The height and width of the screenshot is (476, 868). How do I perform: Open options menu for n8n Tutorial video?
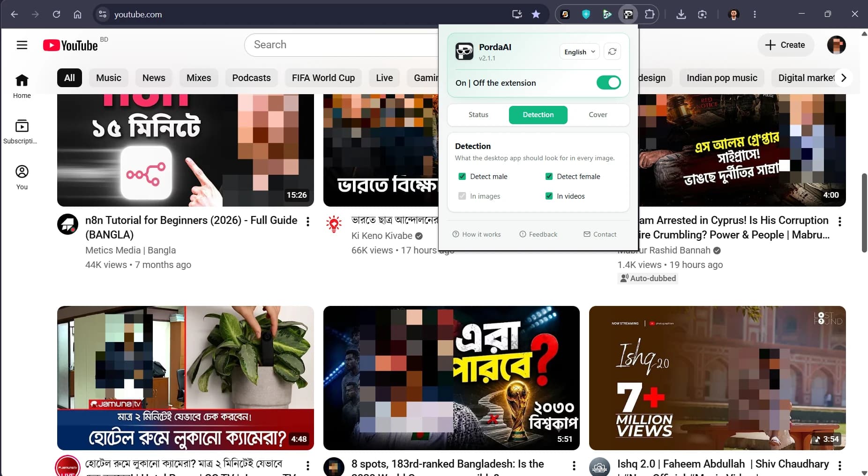pos(308,222)
